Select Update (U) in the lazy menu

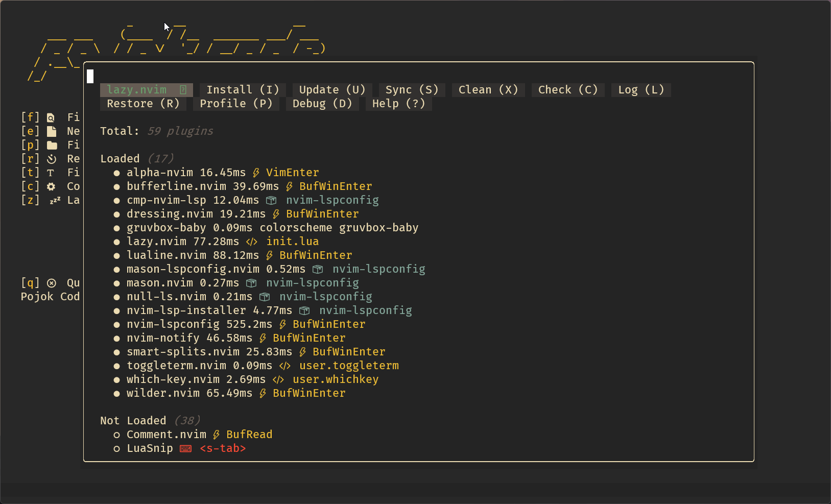click(332, 90)
